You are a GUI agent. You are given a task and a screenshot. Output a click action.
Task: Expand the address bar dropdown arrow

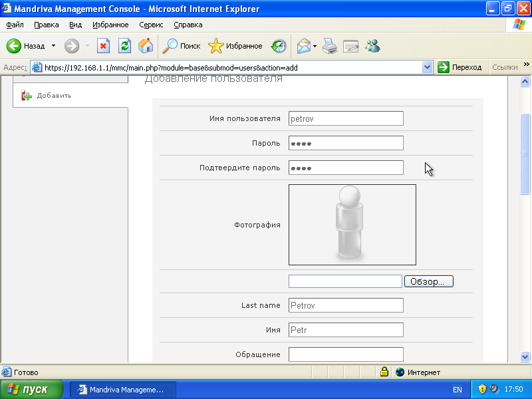tap(427, 67)
